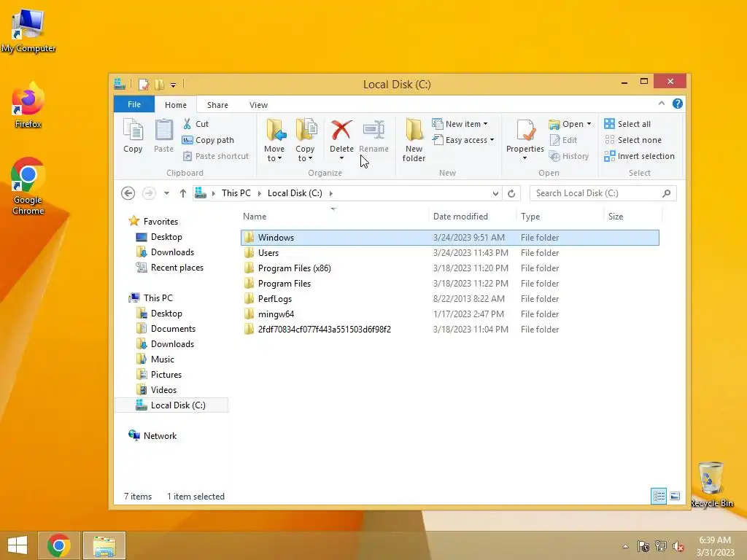Expand the New item dropdown
The image size is (747, 560).
[485, 124]
